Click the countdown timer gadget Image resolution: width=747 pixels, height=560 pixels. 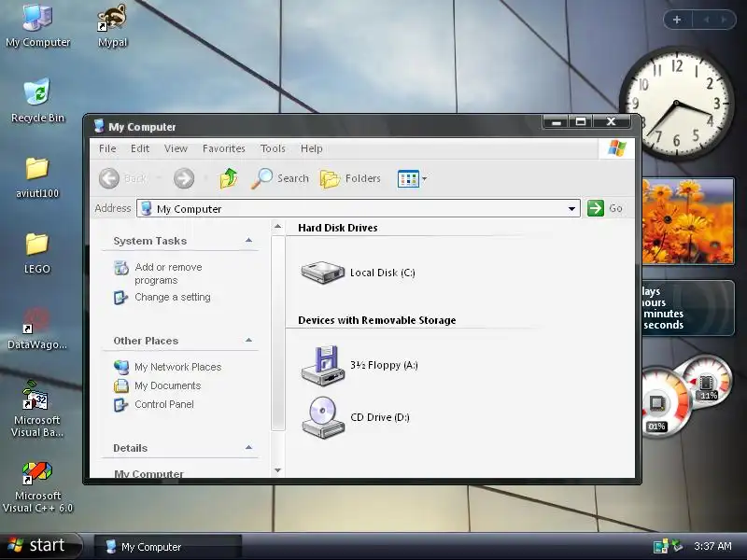pyautogui.click(x=688, y=308)
